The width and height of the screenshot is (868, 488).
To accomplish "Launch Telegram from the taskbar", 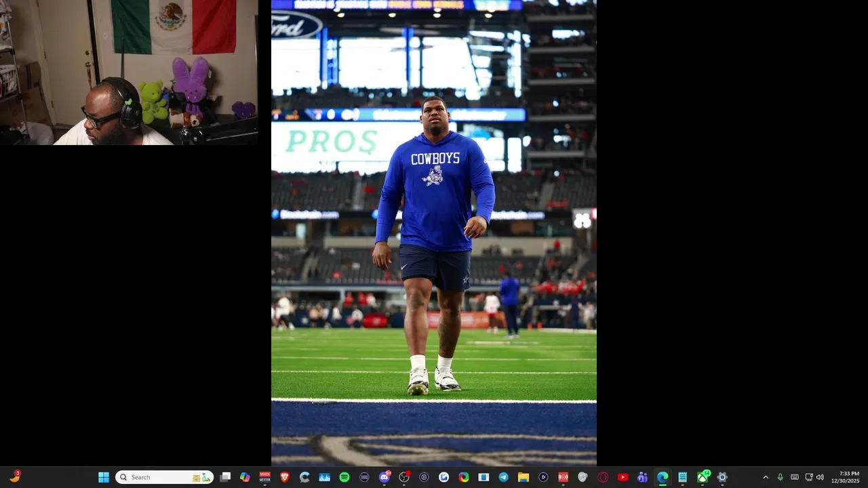I will point(504,477).
